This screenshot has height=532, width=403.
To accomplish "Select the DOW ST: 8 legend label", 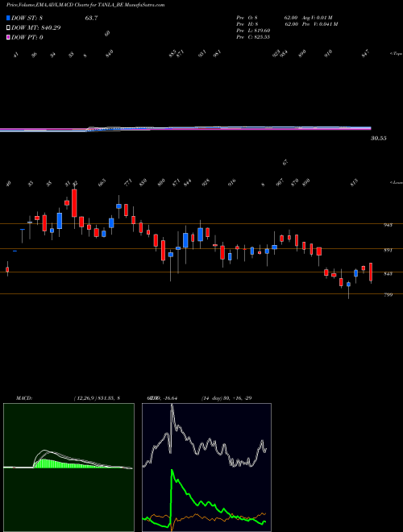I will coord(27,19).
